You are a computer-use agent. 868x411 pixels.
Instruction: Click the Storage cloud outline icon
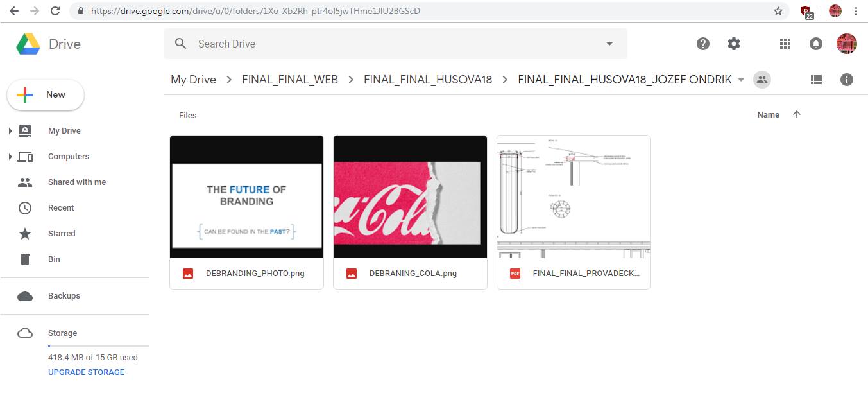[25, 333]
